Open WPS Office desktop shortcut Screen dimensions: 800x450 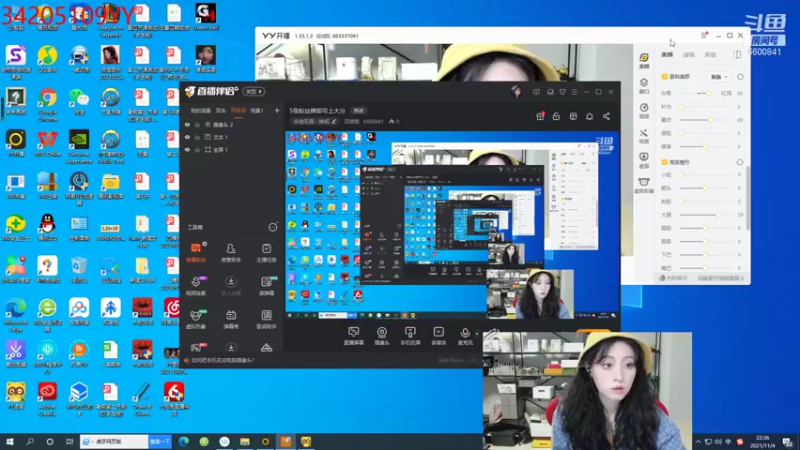click(47, 143)
